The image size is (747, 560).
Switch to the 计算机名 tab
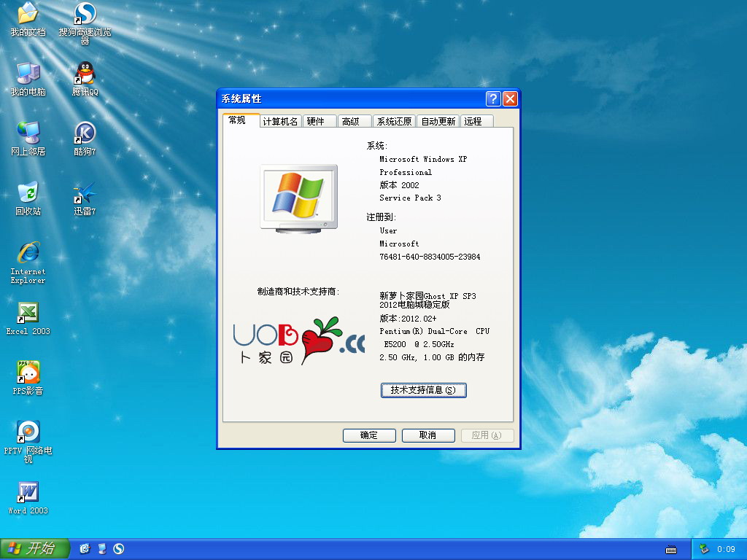[280, 122]
